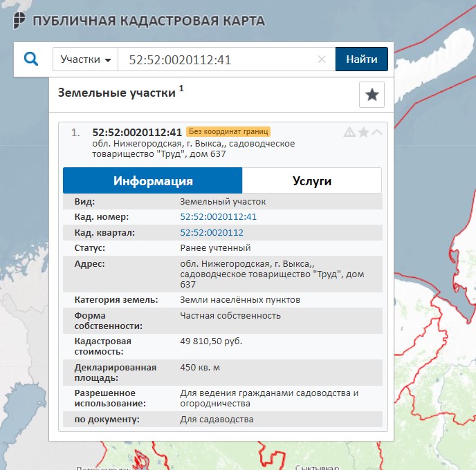
Task: Open cadastral number link 52:52:0020112:41
Action: coord(218,217)
